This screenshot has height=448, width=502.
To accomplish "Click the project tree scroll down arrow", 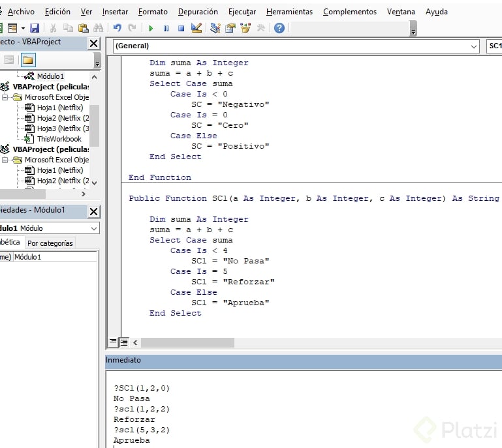I will click(x=94, y=183).
